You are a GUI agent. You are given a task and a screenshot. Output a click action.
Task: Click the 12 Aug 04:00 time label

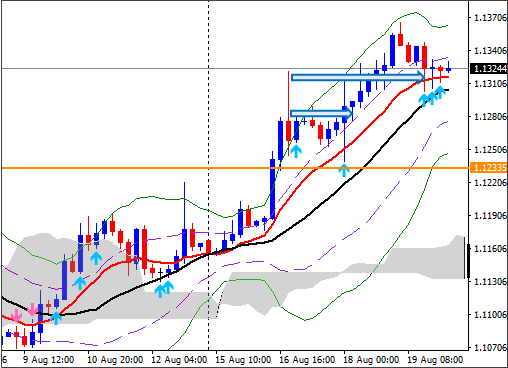click(179, 360)
